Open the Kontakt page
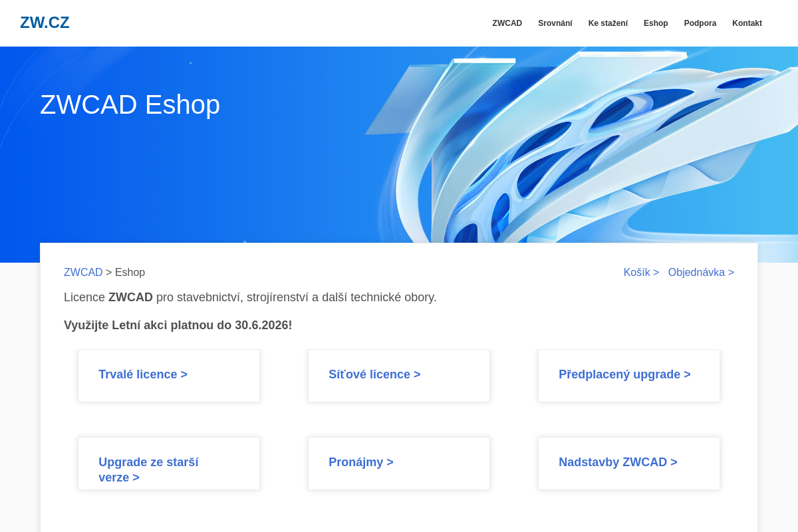Screen dimensions: 798x532 [747, 23]
